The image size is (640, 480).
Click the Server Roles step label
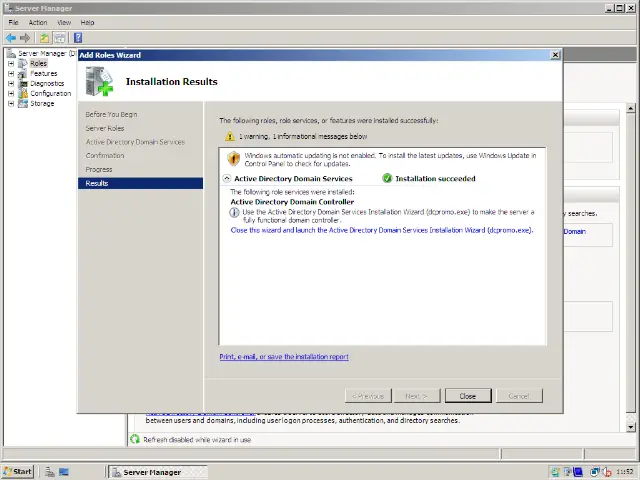(105, 128)
